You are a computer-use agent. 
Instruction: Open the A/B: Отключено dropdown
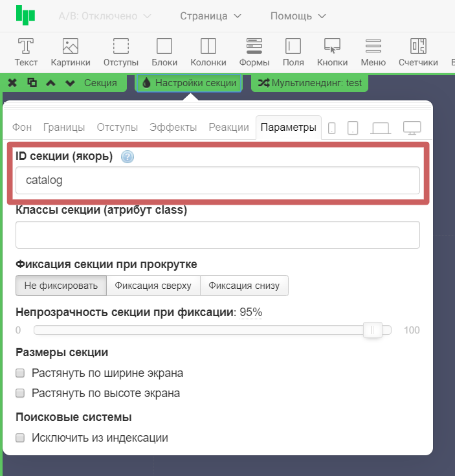(105, 16)
